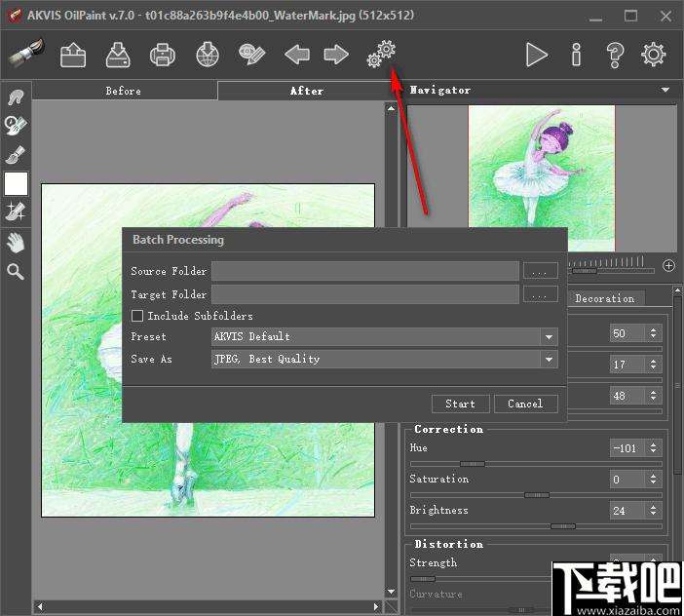Click the Source Folder input field
This screenshot has width=684, height=616.
coord(365,271)
